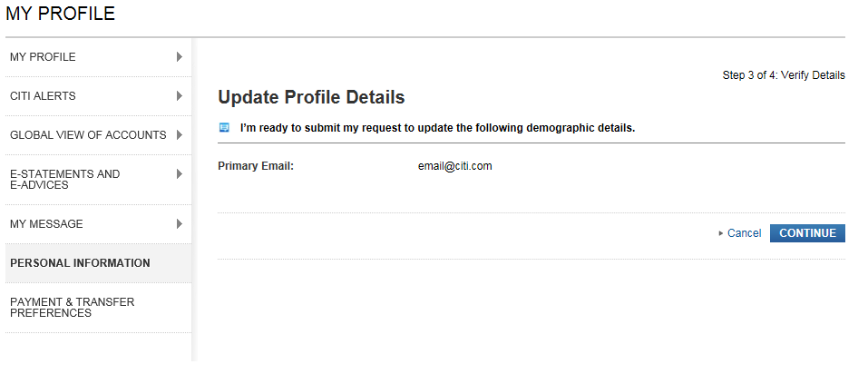Open Payment & Transfer Preferences
The image size is (868, 374).
click(x=72, y=307)
